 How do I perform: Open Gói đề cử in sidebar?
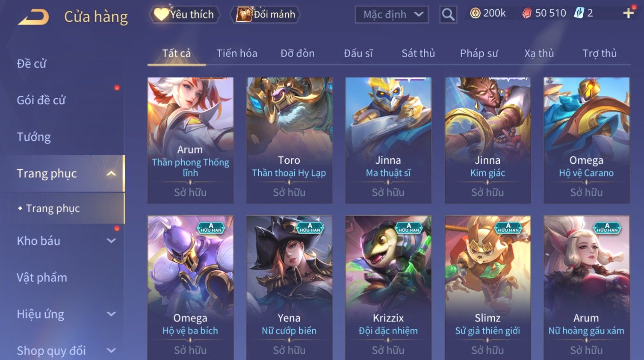tap(41, 100)
